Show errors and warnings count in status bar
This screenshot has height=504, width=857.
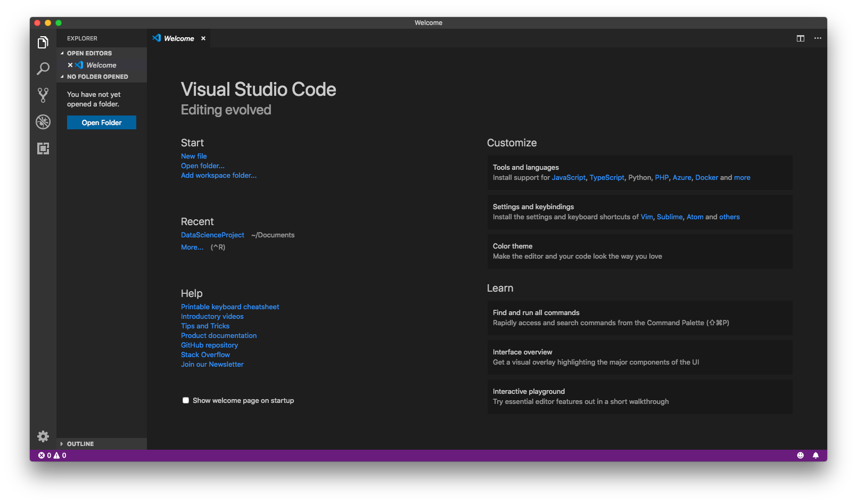[52, 456]
